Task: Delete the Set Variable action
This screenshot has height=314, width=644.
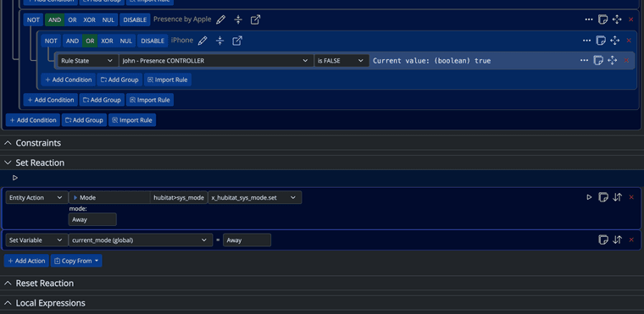Action: point(631,240)
